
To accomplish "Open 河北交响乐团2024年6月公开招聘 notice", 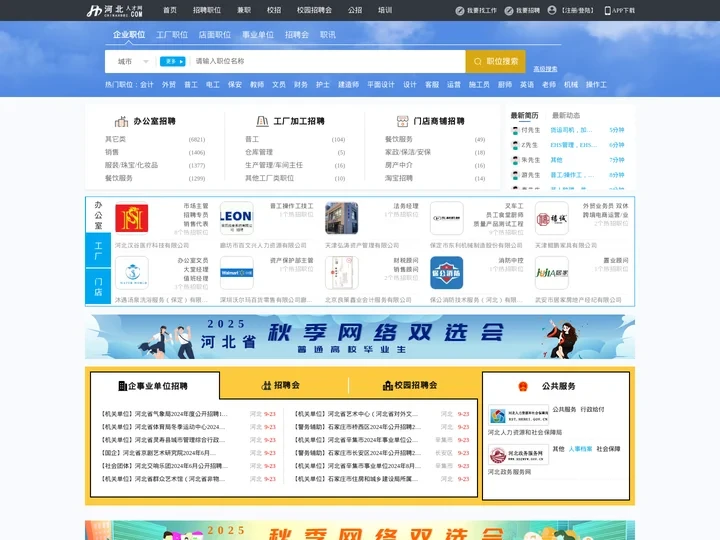I will coord(165,466).
